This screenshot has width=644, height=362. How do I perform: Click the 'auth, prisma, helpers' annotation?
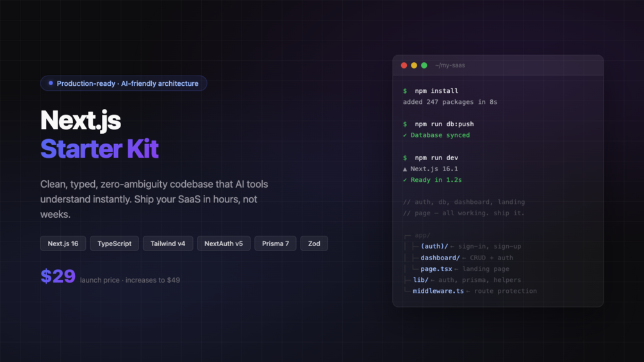click(480, 280)
